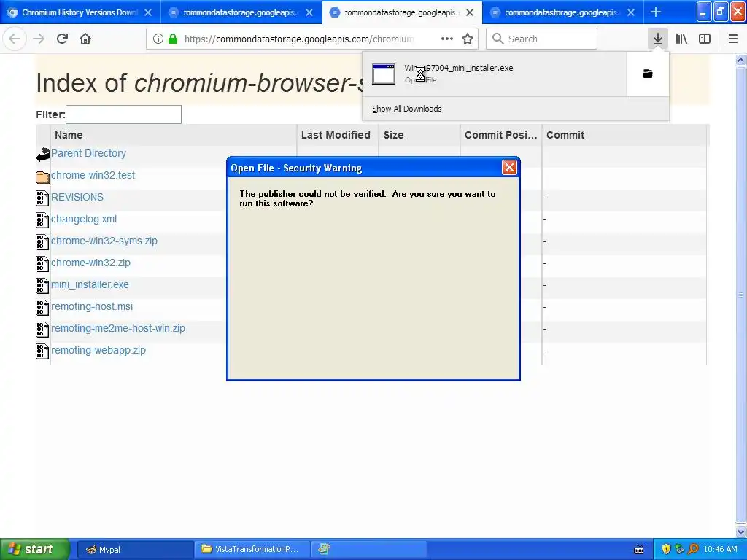Click the magnifier tray icon
Viewport: 747px width, 560px height.
pos(693,549)
